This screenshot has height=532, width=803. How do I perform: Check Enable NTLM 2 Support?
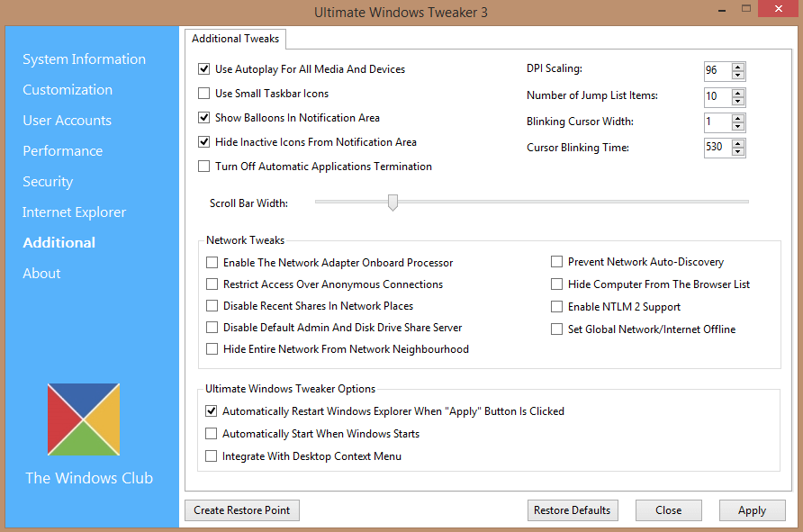click(556, 307)
